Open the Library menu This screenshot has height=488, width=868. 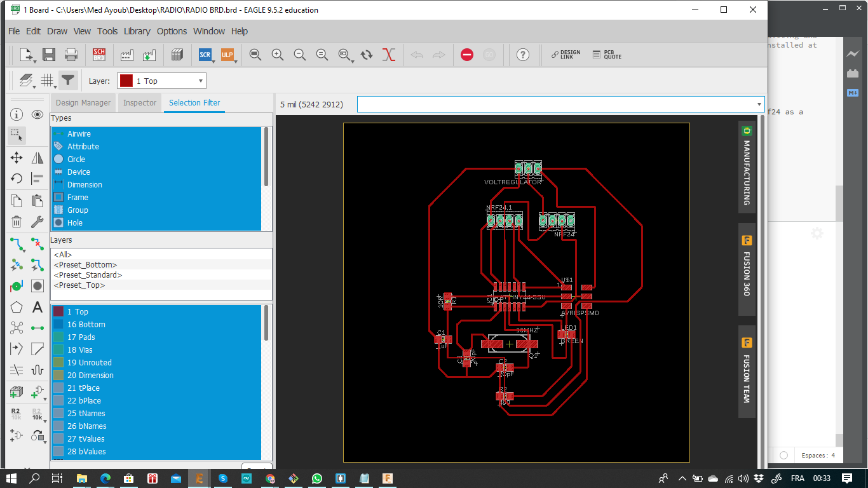[137, 31]
